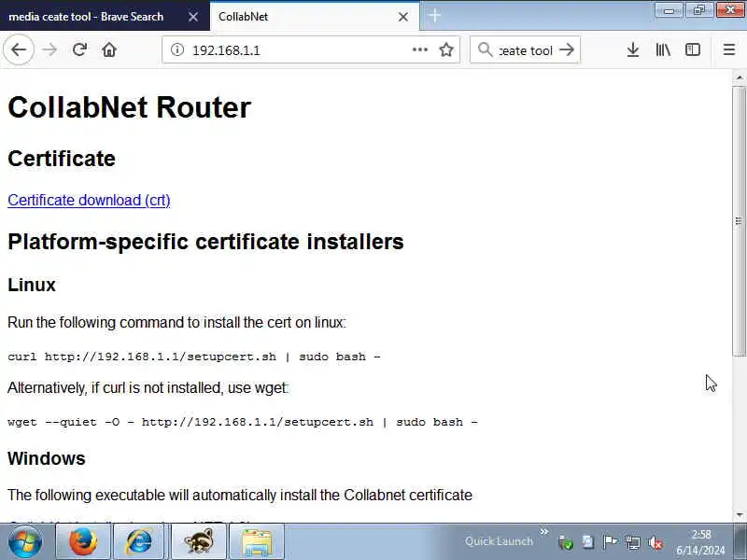
Task: Click the muted volume tray icon
Action: (x=655, y=542)
